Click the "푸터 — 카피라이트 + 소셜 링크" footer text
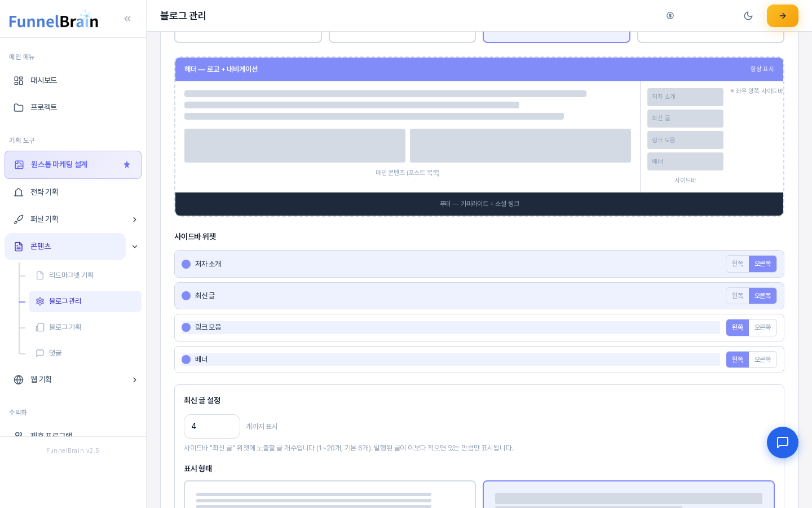 [479, 204]
